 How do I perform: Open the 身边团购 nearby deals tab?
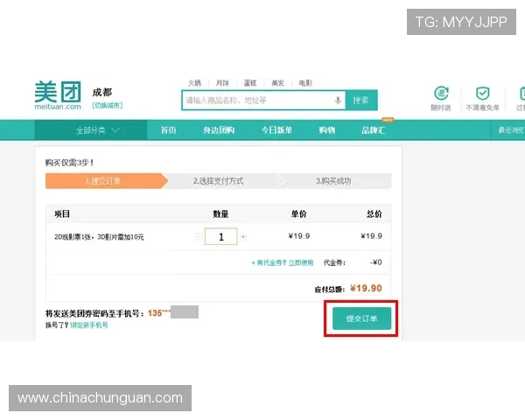(x=219, y=130)
